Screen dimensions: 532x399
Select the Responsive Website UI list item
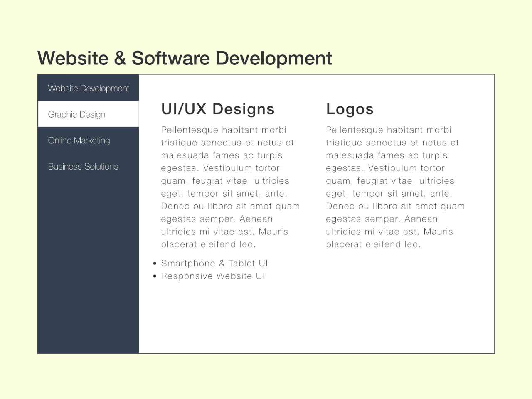213,276
